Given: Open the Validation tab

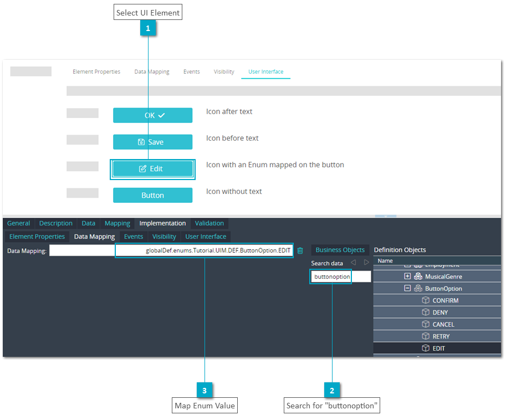Looking at the screenshot, I should point(209,223).
